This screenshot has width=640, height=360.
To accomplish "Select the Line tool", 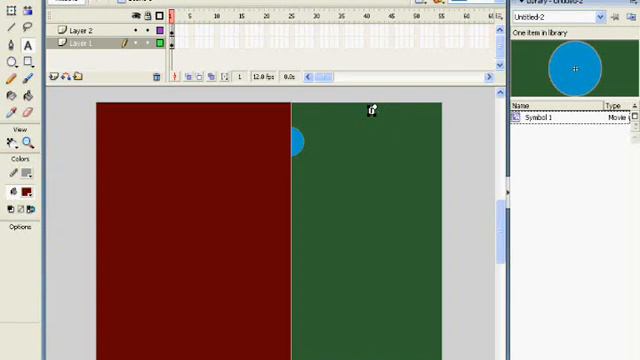I will [11, 27].
